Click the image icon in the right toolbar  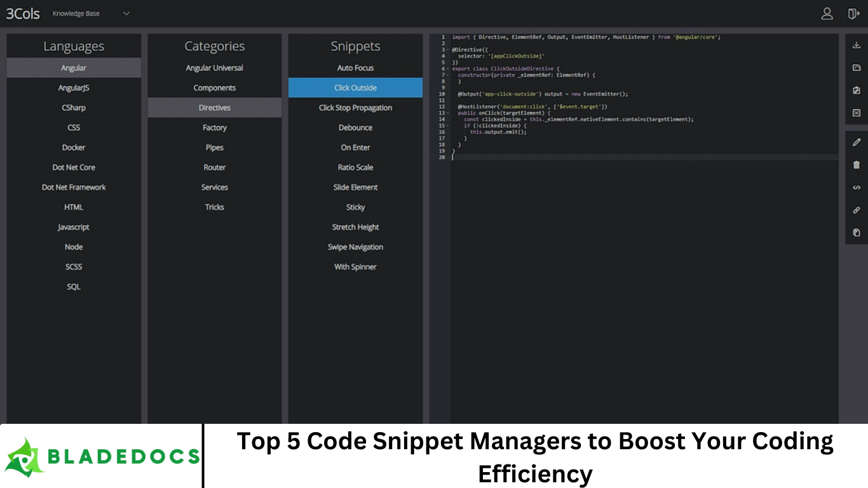[856, 68]
